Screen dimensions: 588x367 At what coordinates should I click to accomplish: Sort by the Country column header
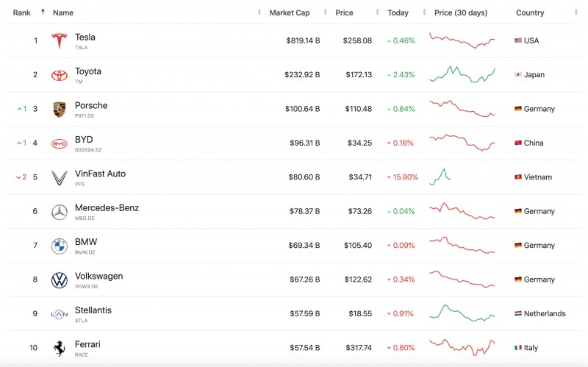(530, 13)
